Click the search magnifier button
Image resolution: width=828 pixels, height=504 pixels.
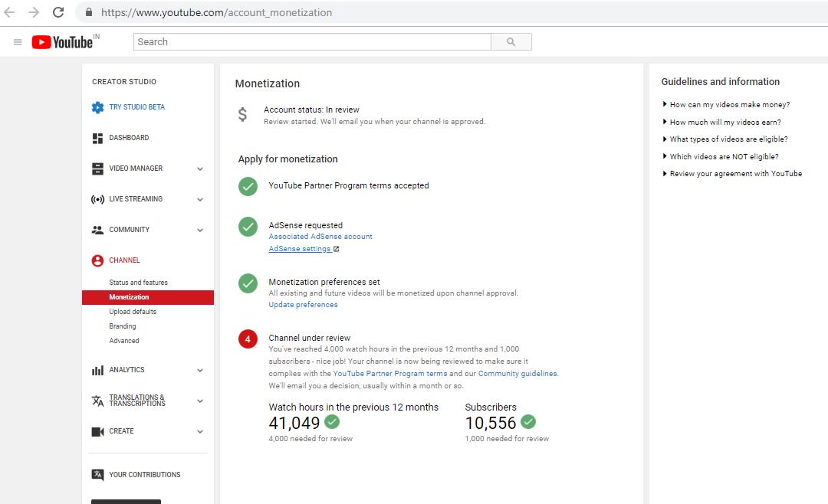point(511,41)
